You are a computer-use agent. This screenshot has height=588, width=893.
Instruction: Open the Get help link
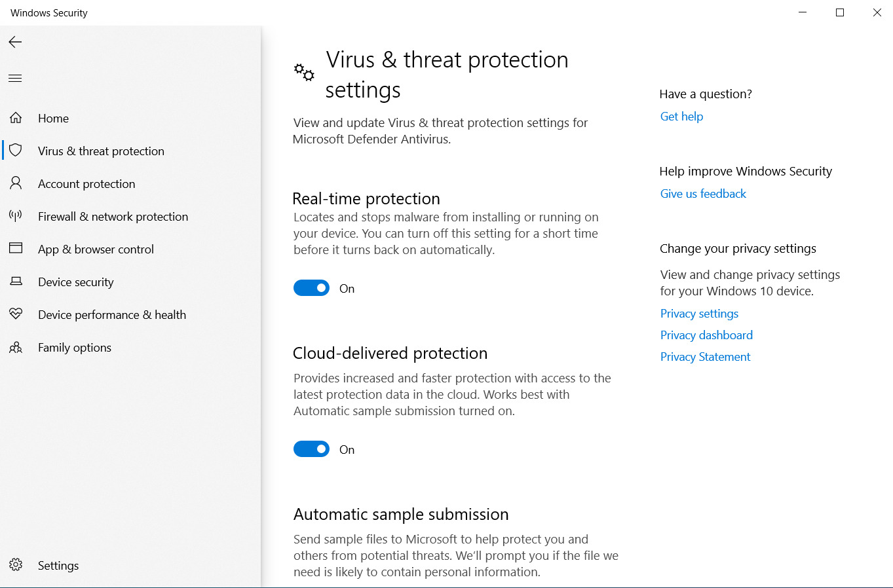tap(681, 117)
